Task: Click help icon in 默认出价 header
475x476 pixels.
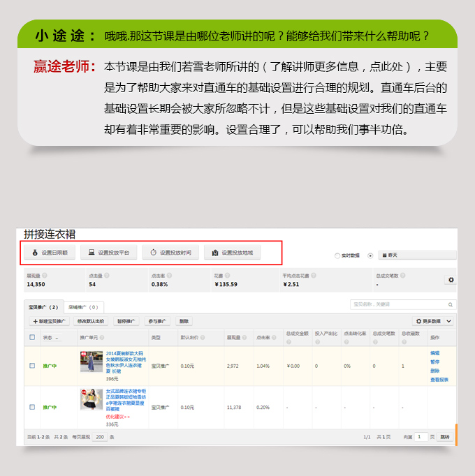Action: (203, 338)
